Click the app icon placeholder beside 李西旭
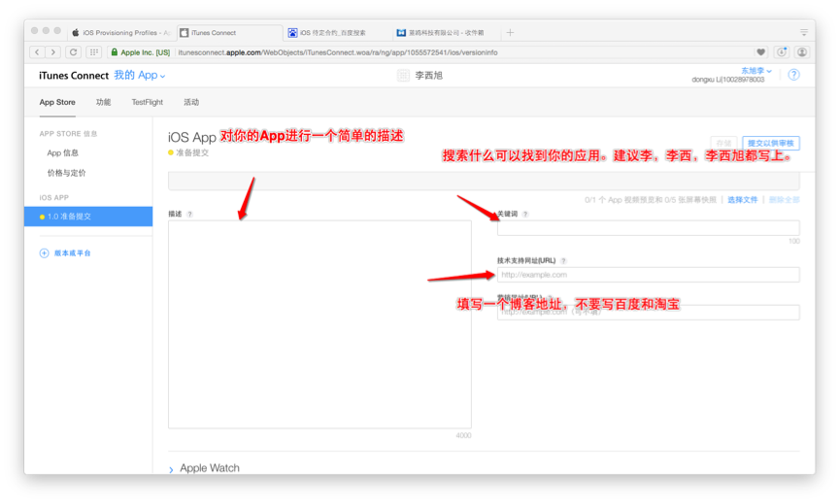The image size is (840, 504). pos(403,76)
